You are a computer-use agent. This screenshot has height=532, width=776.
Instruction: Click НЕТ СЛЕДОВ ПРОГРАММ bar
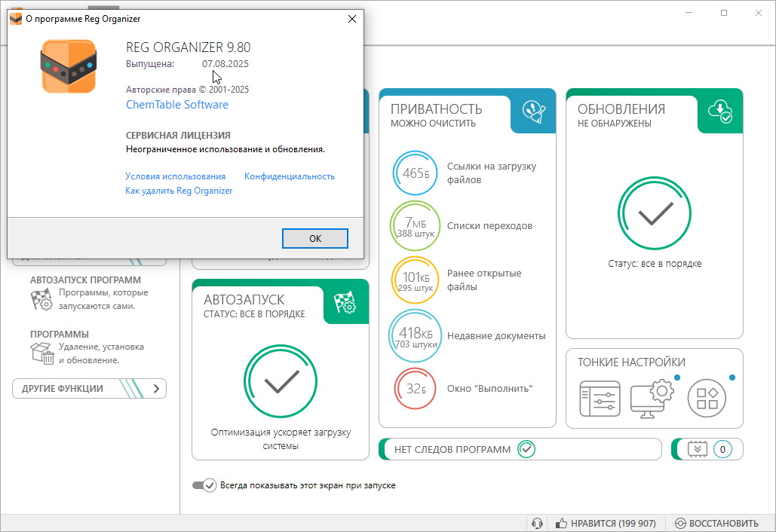point(520,449)
